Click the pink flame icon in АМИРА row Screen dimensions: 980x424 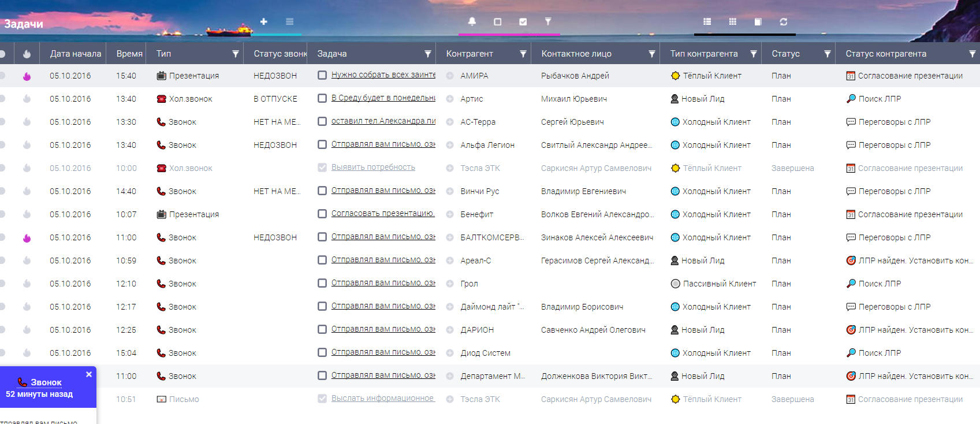27,76
